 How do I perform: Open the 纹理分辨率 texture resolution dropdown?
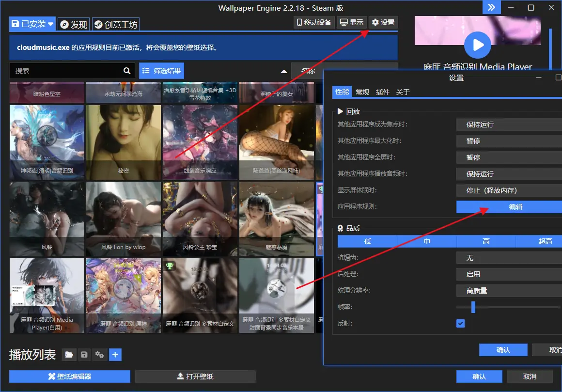tap(509, 291)
